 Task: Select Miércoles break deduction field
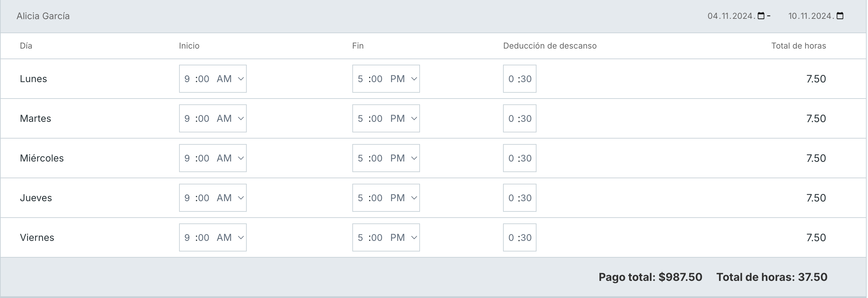tap(520, 158)
